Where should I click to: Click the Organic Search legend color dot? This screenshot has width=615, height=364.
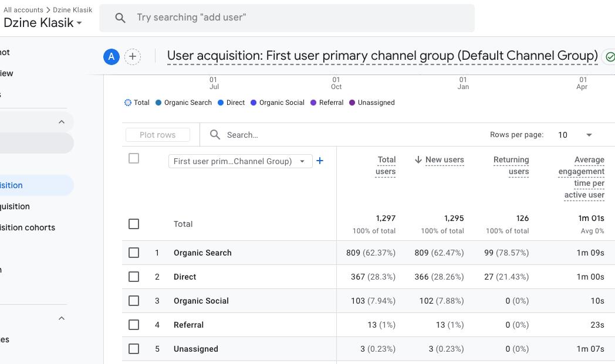pyautogui.click(x=158, y=103)
